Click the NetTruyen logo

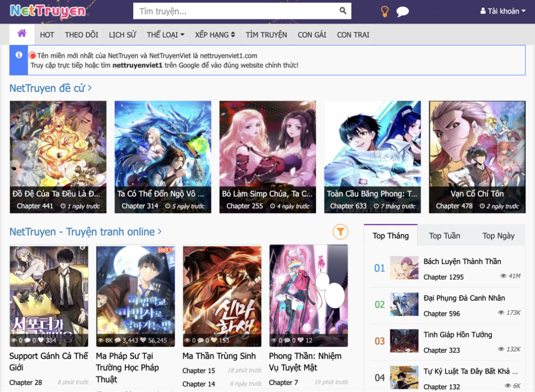point(48,11)
